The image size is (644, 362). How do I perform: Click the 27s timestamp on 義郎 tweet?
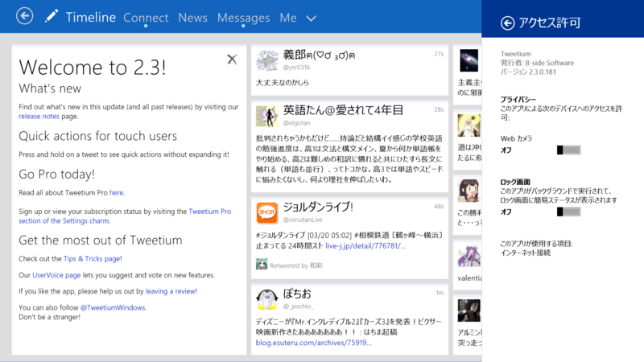[439, 54]
